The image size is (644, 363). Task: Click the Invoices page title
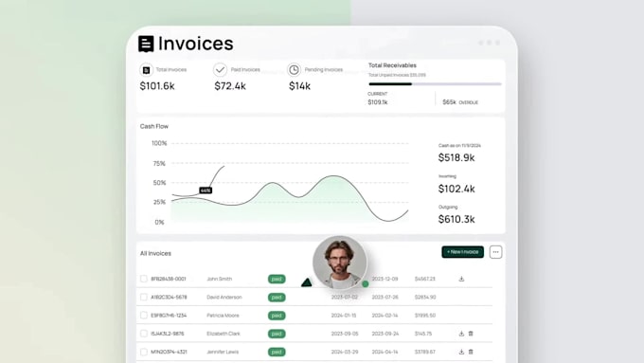tap(195, 44)
